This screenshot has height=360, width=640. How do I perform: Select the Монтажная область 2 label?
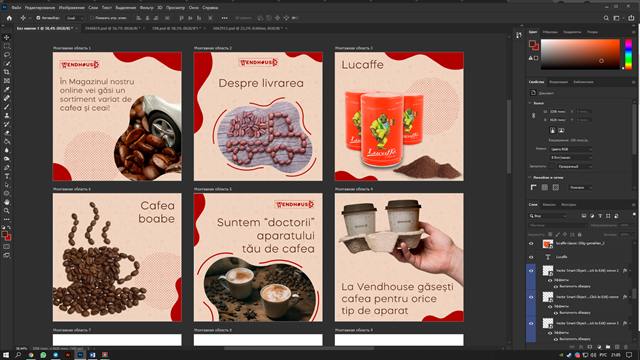click(x=213, y=48)
